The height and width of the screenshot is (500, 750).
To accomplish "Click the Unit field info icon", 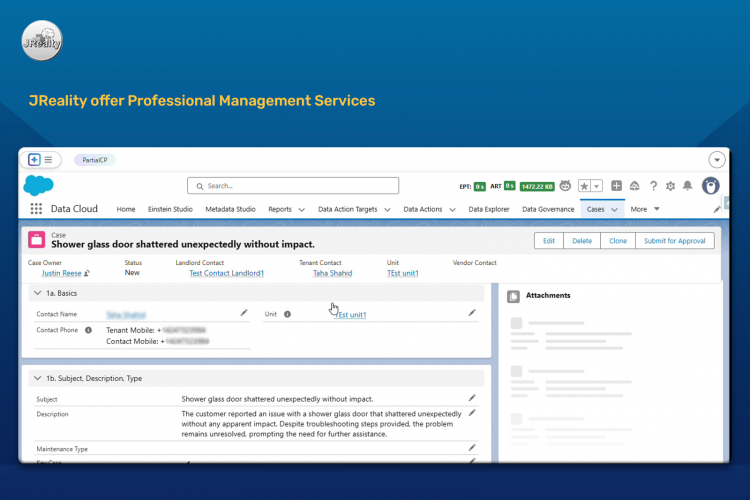I will pyautogui.click(x=287, y=314).
